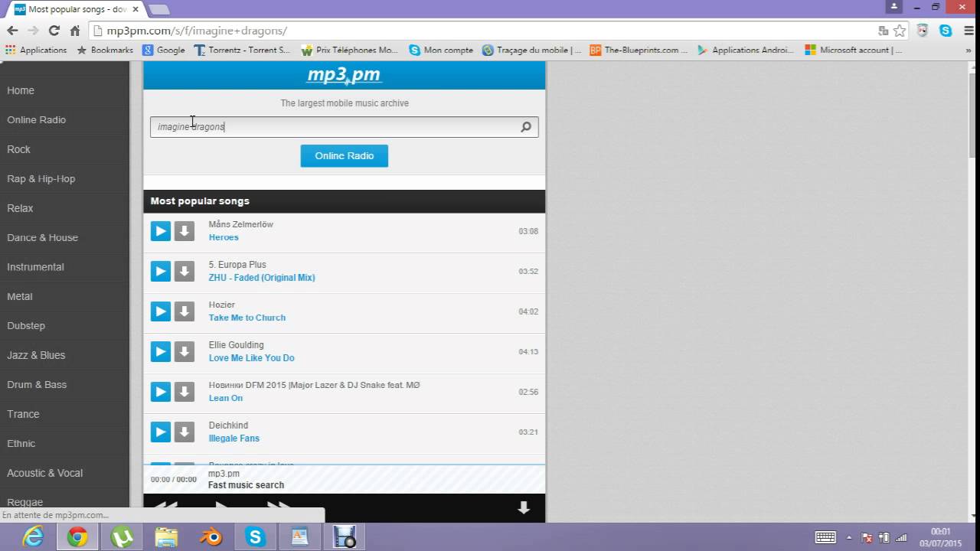Play Heroes by Måns Zelmerlöw
Screen dimensions: 980x551
[x=161, y=230]
